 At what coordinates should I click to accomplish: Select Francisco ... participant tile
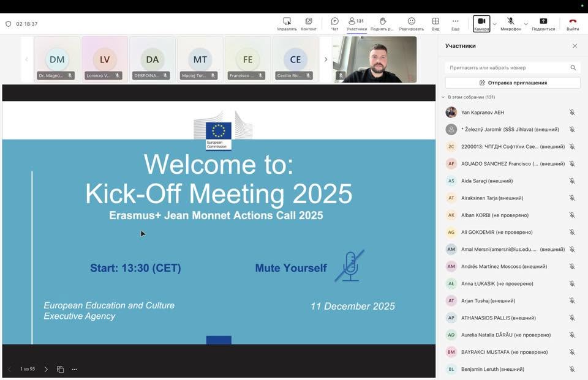point(247,59)
